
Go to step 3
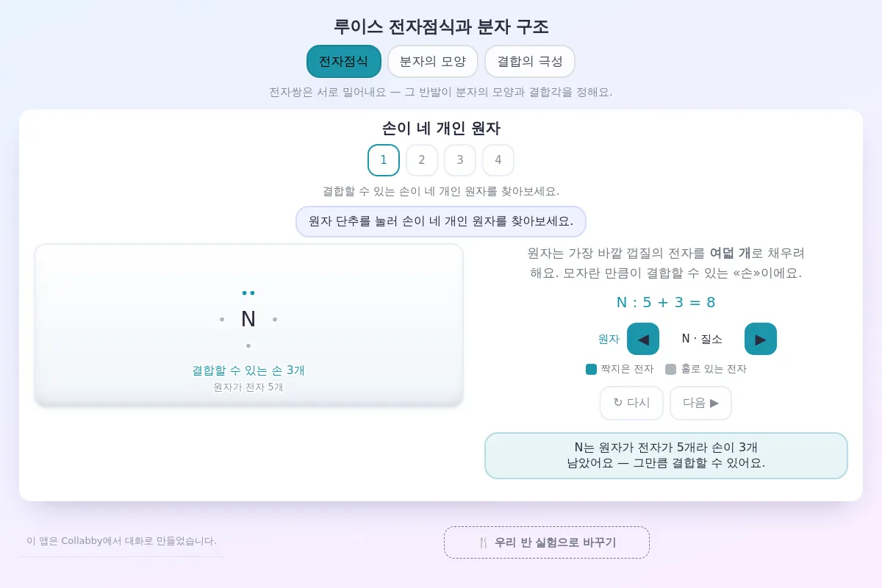click(460, 160)
